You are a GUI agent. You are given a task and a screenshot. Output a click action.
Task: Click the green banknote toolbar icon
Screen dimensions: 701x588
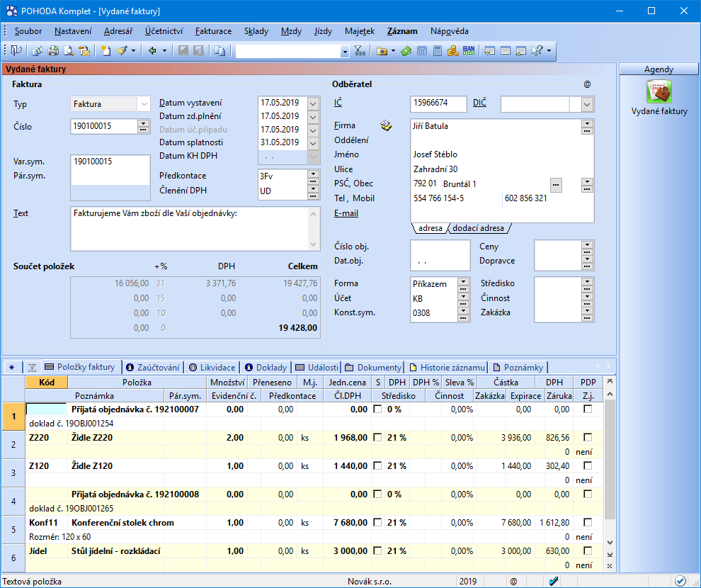(x=406, y=50)
